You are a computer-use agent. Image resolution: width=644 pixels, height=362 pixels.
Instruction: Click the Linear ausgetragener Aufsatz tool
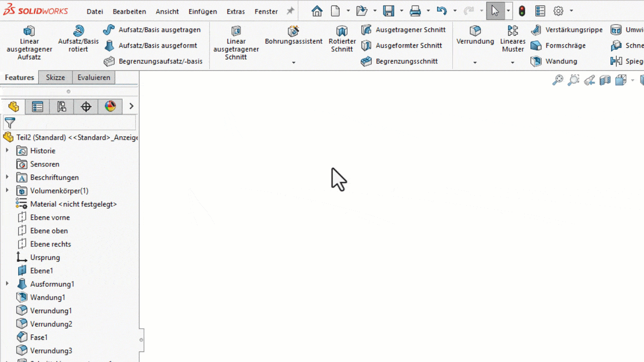tap(29, 43)
